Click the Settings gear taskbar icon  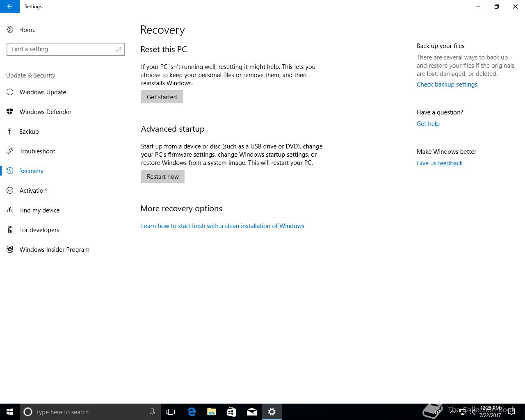click(x=272, y=412)
